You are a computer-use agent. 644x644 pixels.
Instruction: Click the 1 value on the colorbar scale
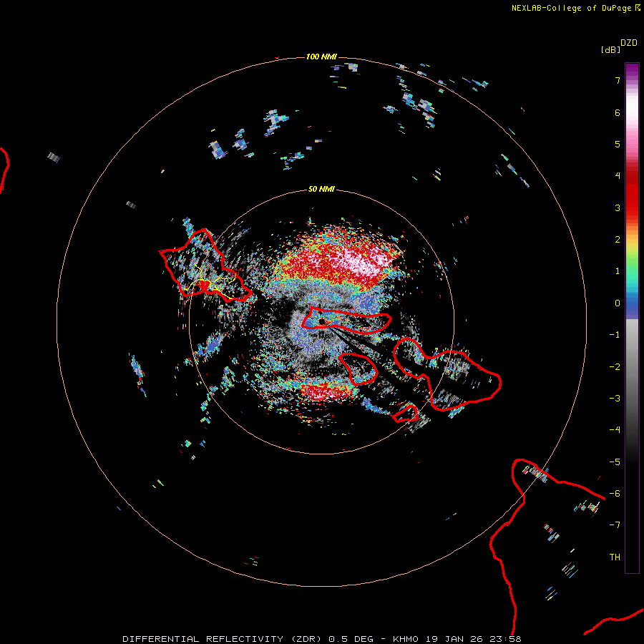click(618, 271)
